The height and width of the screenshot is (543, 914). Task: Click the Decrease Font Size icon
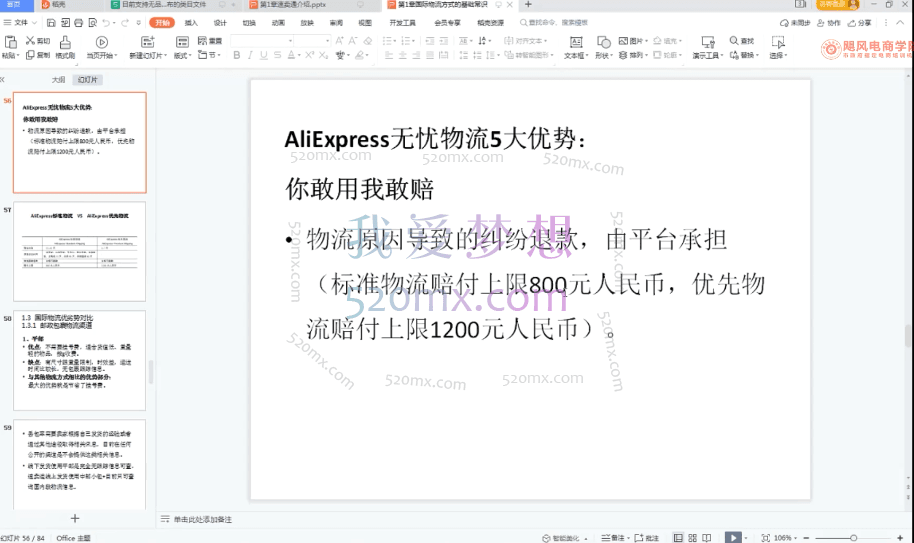coord(353,41)
